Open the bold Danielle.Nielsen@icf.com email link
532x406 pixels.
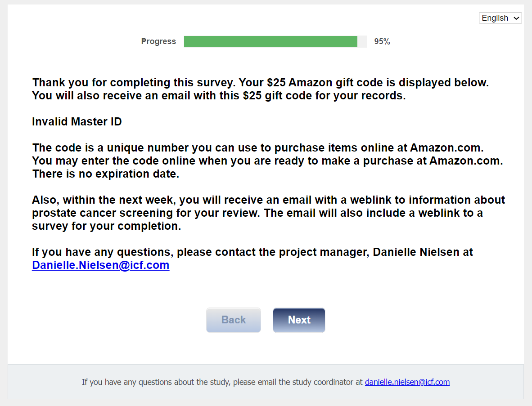click(x=101, y=265)
